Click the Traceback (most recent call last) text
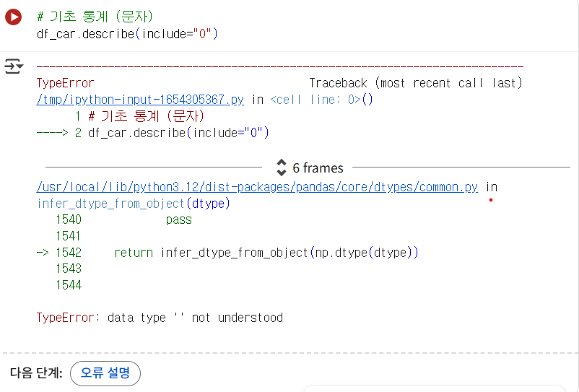 click(x=416, y=83)
